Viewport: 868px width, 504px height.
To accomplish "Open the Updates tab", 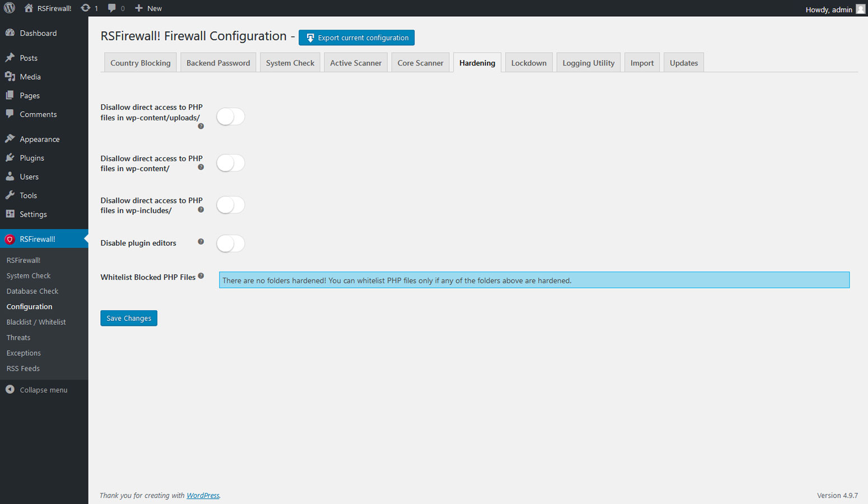I will click(x=684, y=63).
